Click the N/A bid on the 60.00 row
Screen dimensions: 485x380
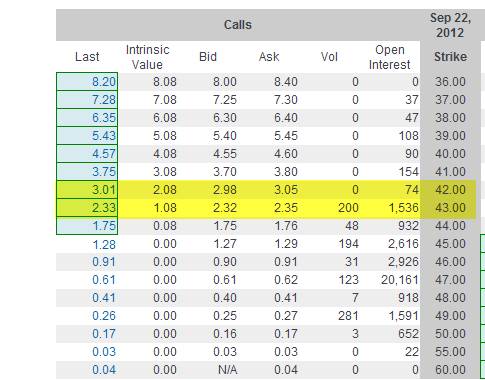tap(227, 370)
